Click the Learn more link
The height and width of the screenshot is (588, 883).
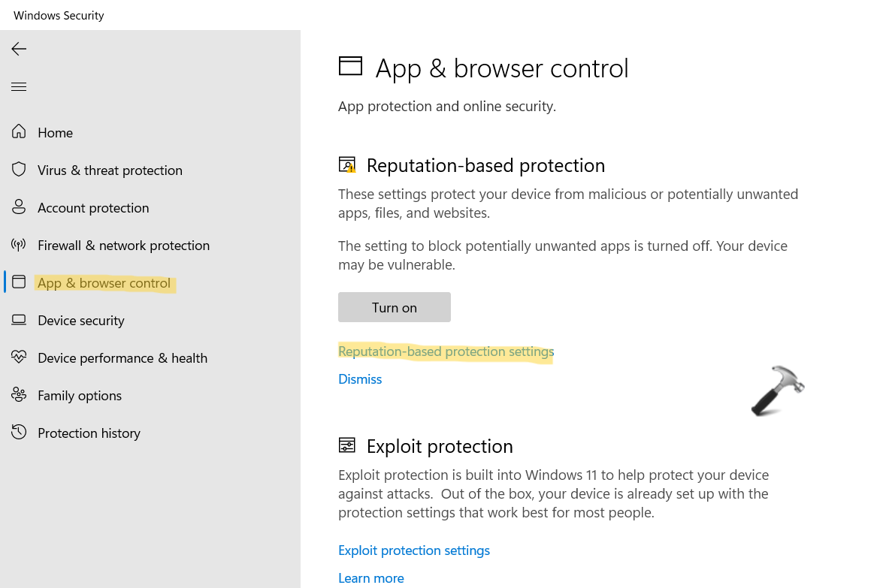tap(371, 578)
